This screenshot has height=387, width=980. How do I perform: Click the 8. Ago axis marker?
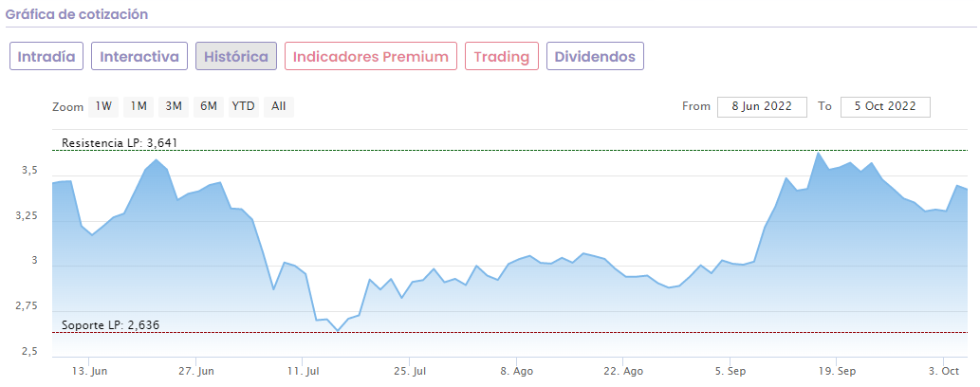tap(515, 371)
